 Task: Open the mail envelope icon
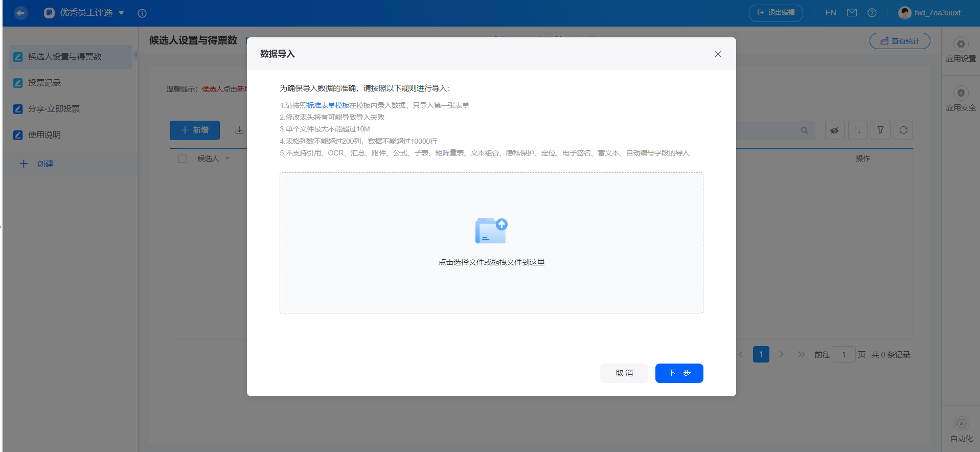(852, 13)
